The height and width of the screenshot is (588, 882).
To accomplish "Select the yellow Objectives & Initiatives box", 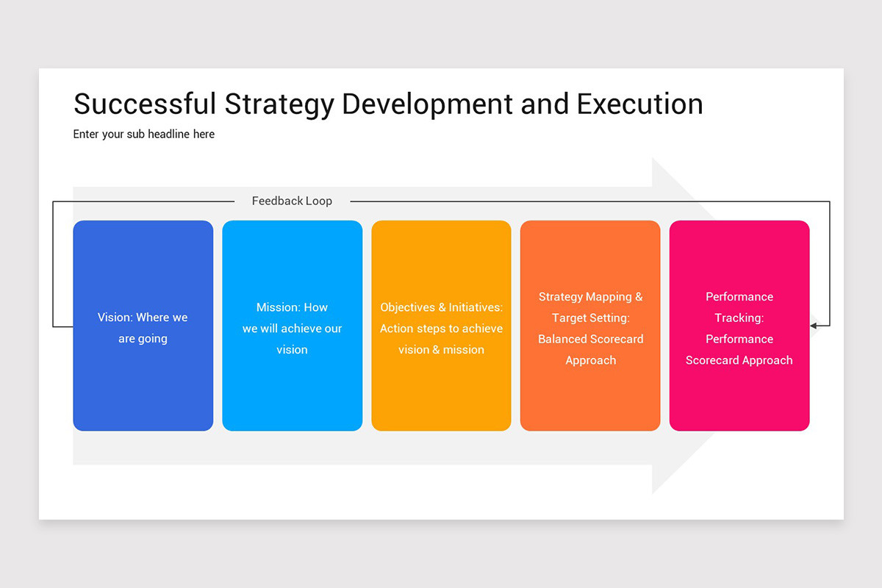I will (x=441, y=325).
